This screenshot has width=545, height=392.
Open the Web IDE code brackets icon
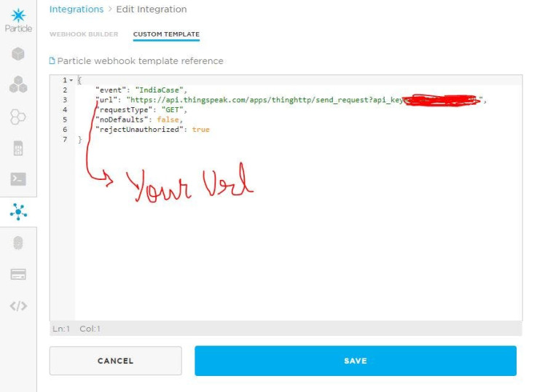pos(18,306)
